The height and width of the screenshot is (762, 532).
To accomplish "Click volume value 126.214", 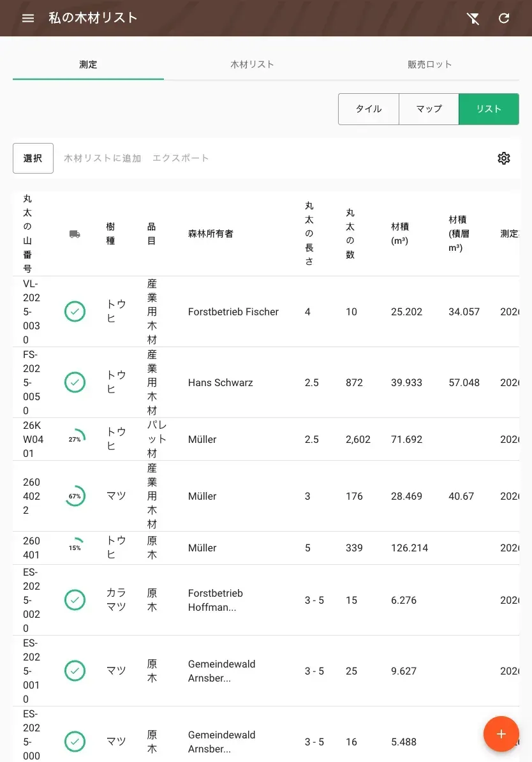I will tap(410, 548).
